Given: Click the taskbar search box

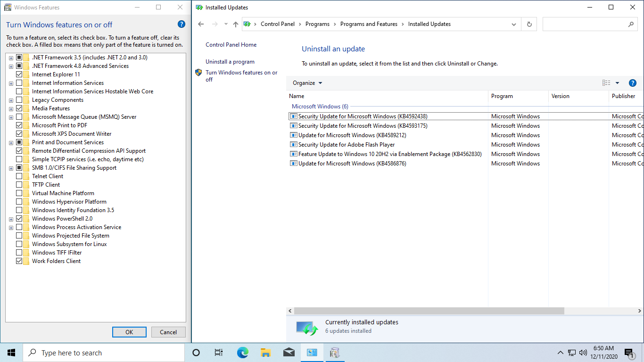Looking at the screenshot, I should click(x=104, y=353).
